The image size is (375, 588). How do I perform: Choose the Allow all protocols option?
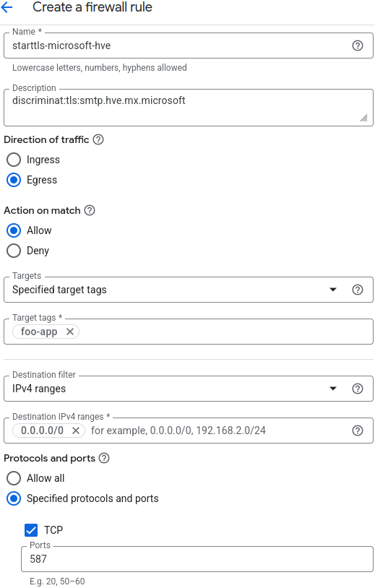14,478
